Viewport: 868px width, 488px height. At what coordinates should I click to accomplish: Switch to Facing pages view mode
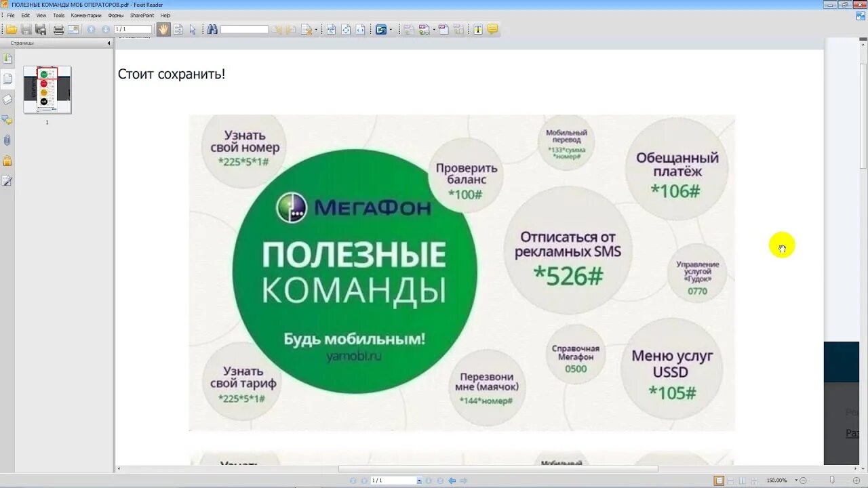pos(742,481)
